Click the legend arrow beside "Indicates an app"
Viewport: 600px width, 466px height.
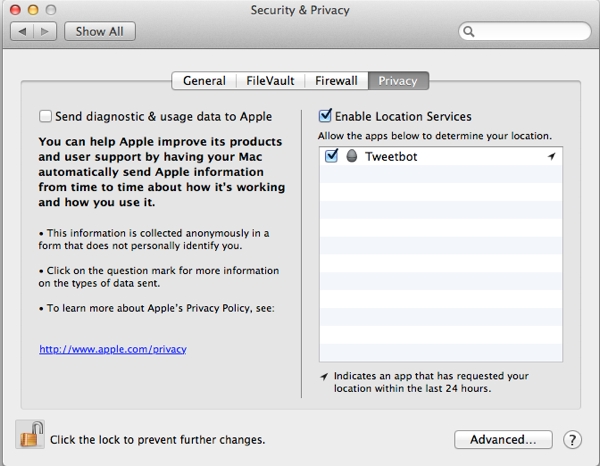(x=324, y=376)
